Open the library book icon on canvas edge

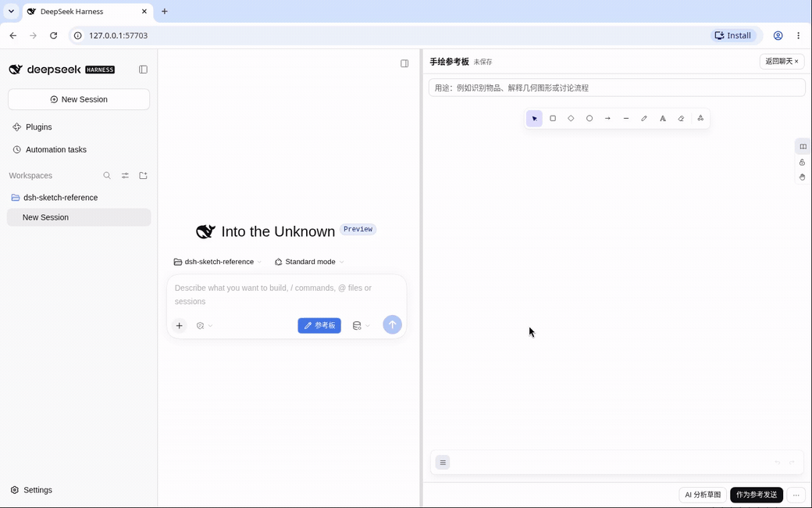(x=803, y=147)
